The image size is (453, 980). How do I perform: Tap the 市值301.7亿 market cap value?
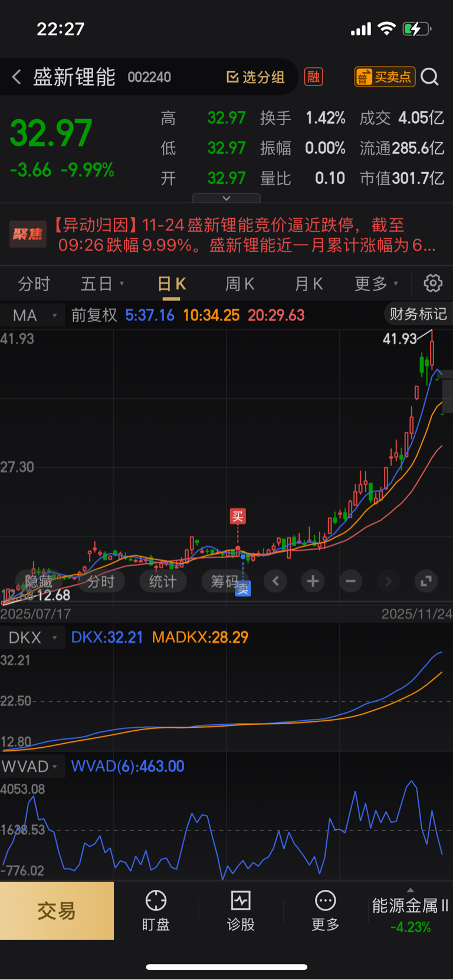click(x=402, y=178)
